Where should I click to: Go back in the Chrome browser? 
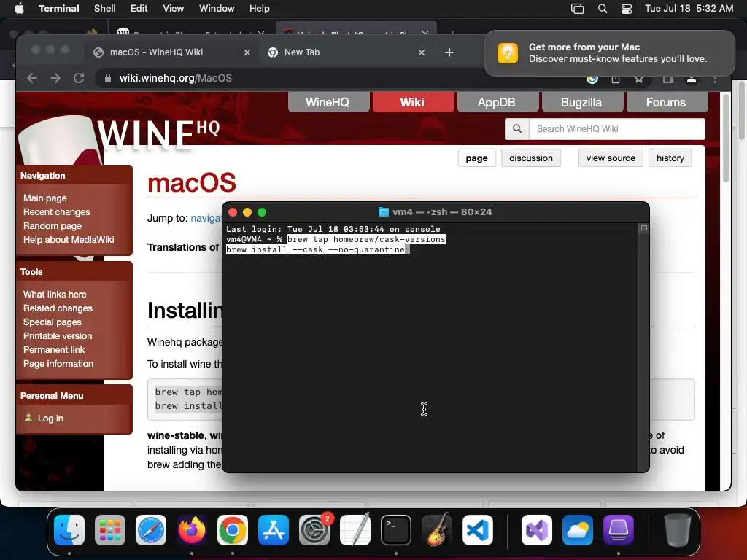[32, 78]
